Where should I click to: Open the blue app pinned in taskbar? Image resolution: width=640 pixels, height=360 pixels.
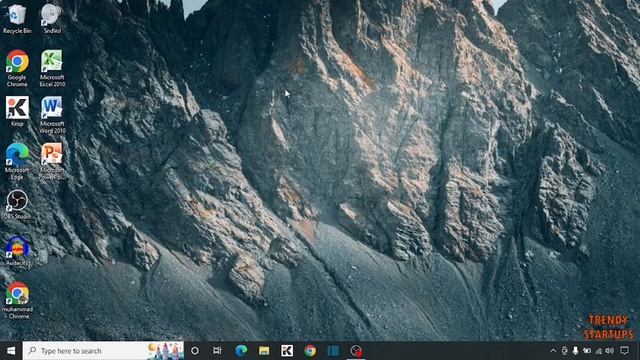333,351
